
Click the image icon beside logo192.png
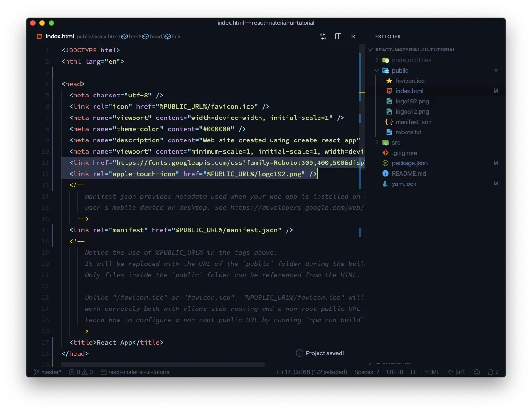(x=389, y=101)
